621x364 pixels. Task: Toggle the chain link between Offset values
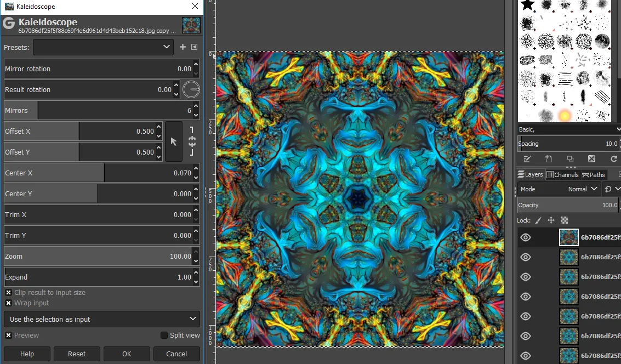coord(192,141)
